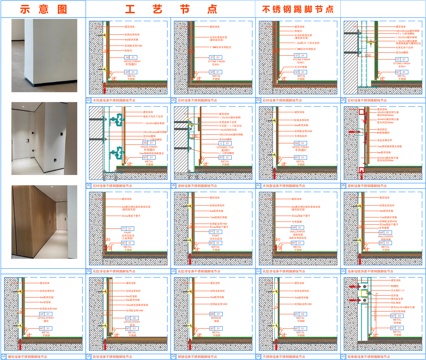Select the detail with two teal clip connectors

pos(128,143)
